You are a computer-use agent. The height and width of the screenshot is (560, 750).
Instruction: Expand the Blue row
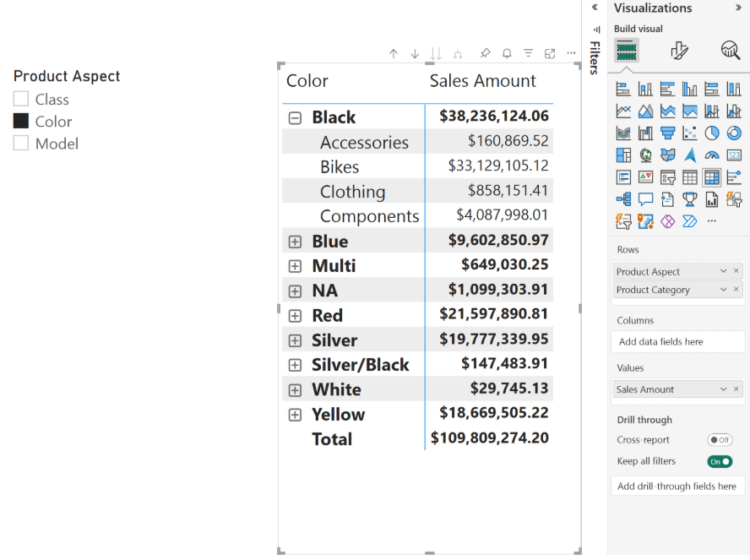[x=295, y=242]
